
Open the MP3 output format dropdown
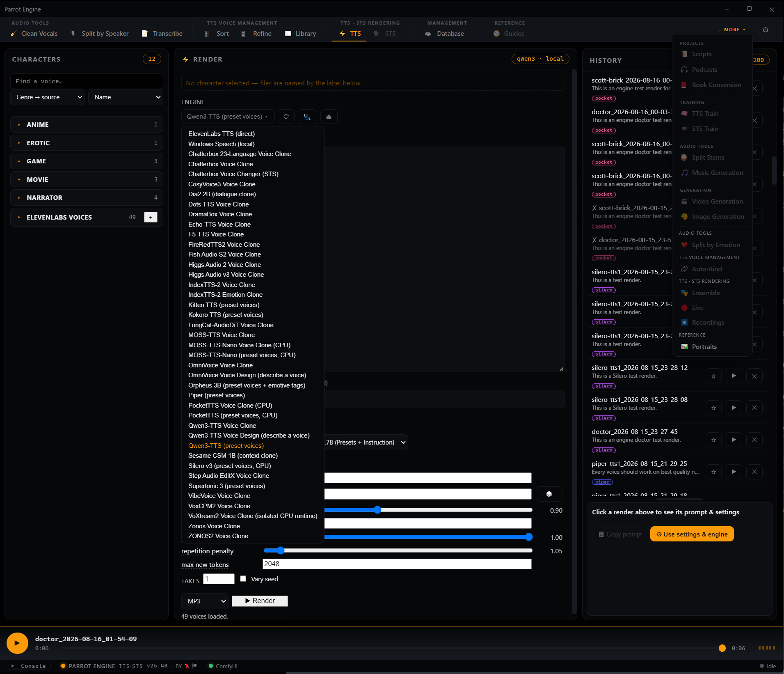pyautogui.click(x=205, y=601)
